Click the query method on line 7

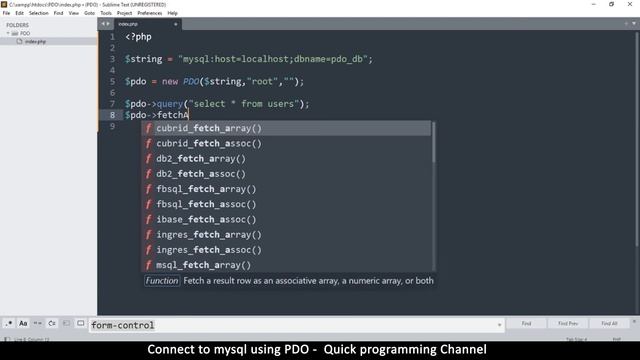(x=170, y=104)
